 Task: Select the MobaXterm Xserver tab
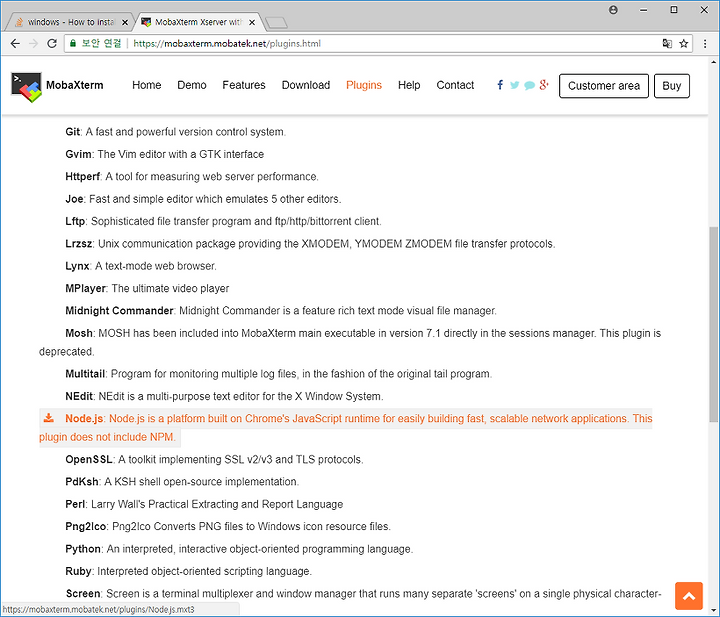(198, 22)
